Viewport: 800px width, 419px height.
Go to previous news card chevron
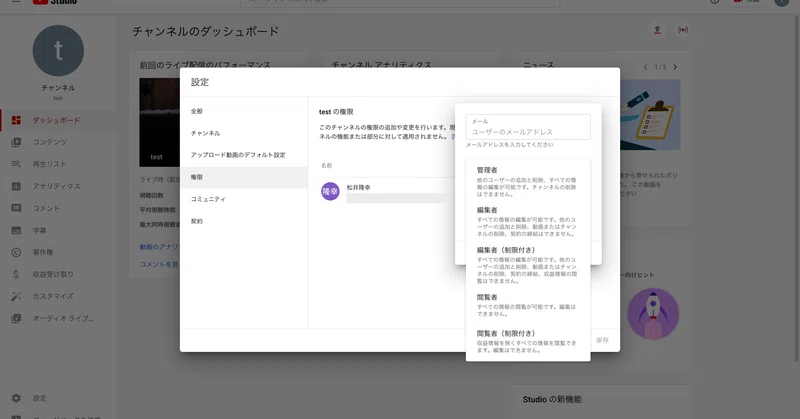click(645, 67)
